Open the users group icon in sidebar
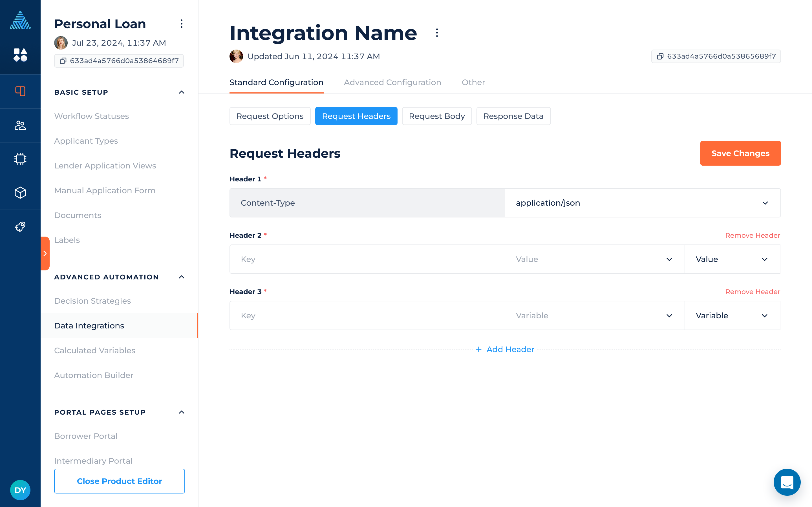The width and height of the screenshot is (812, 507). pyautogui.click(x=20, y=125)
